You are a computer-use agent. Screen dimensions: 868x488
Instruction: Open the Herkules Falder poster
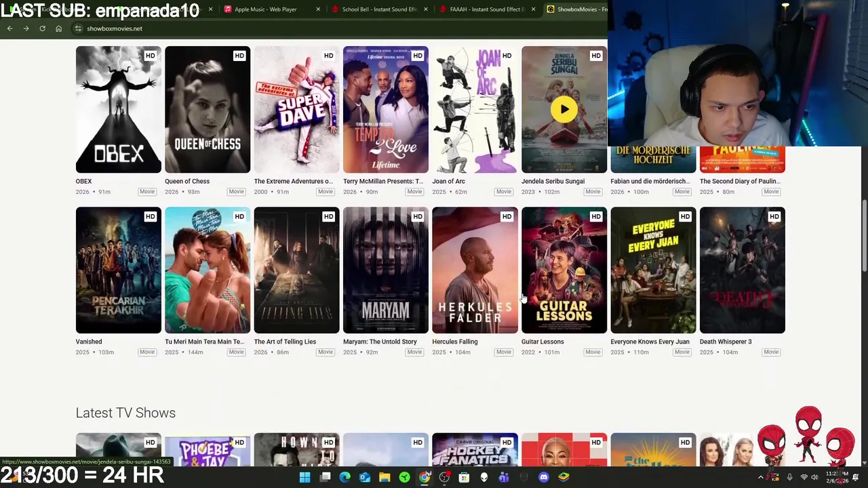(475, 270)
